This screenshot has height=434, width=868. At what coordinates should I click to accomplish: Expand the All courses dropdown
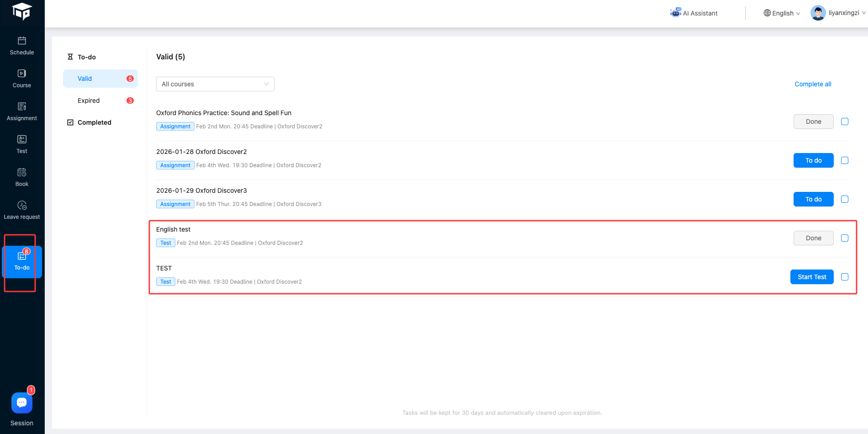pos(215,84)
